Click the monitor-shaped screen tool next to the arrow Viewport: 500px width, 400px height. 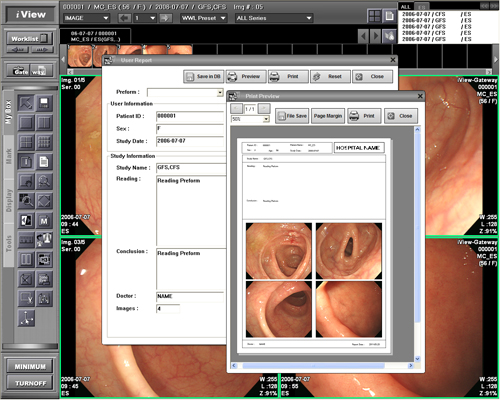(44, 103)
